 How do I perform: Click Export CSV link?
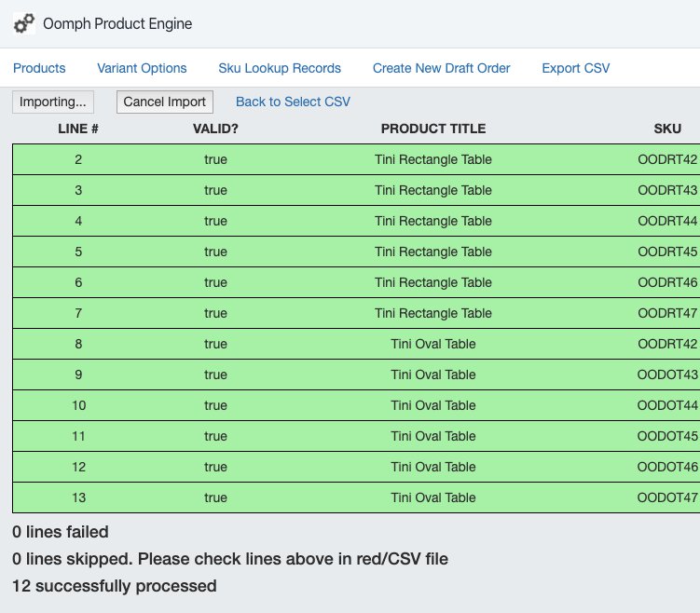coord(575,68)
